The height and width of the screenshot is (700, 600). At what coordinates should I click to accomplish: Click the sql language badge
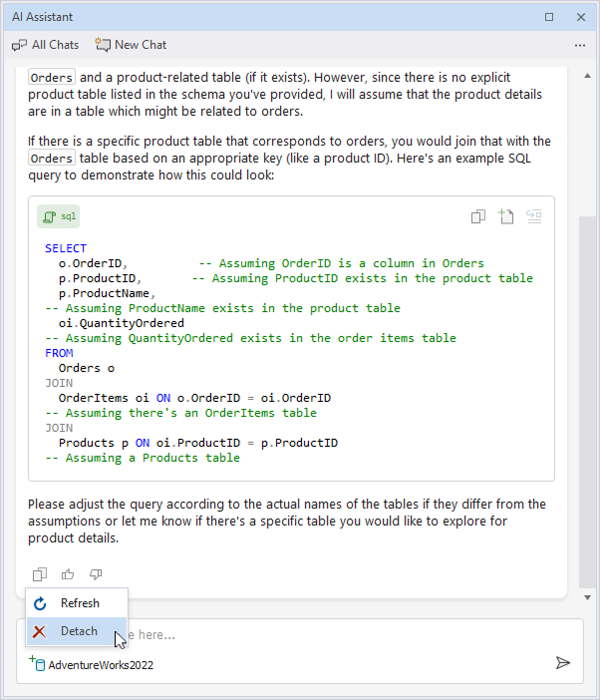[x=59, y=216]
